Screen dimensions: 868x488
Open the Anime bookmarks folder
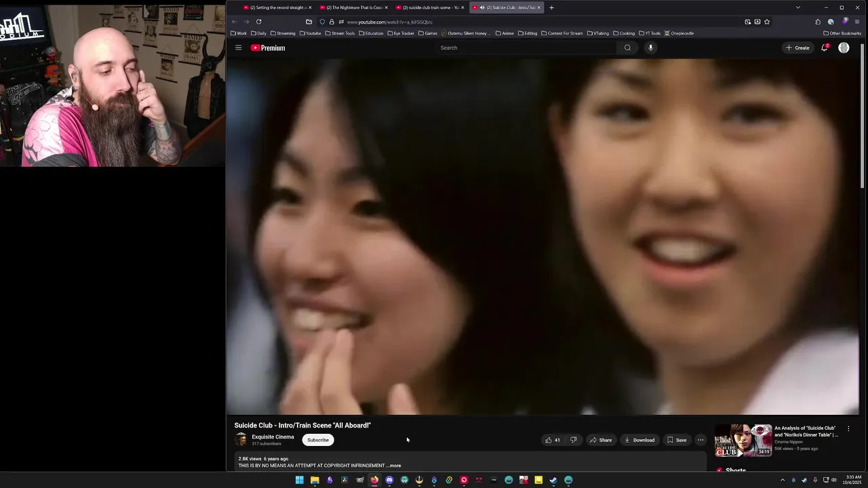pos(505,33)
